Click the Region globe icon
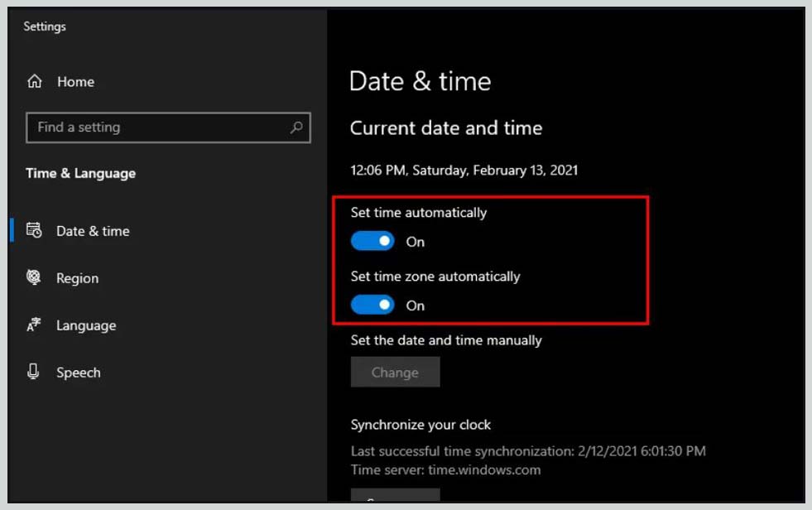The width and height of the screenshot is (812, 510). point(36,278)
